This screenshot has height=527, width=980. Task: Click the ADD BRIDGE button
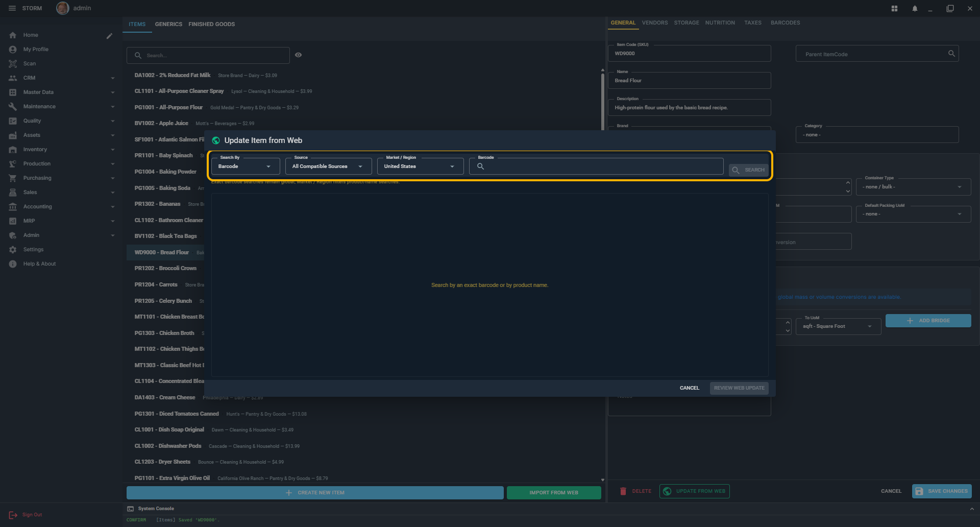click(x=928, y=321)
